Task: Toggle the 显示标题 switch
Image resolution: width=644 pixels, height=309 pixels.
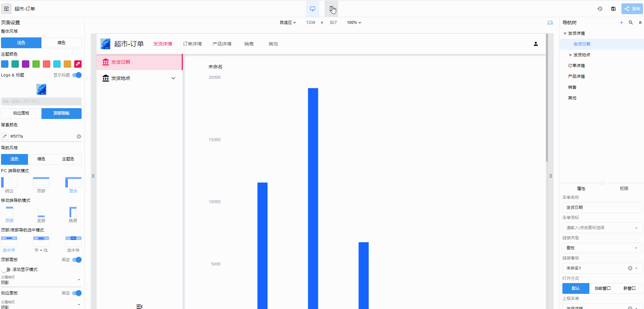Action: pos(77,75)
